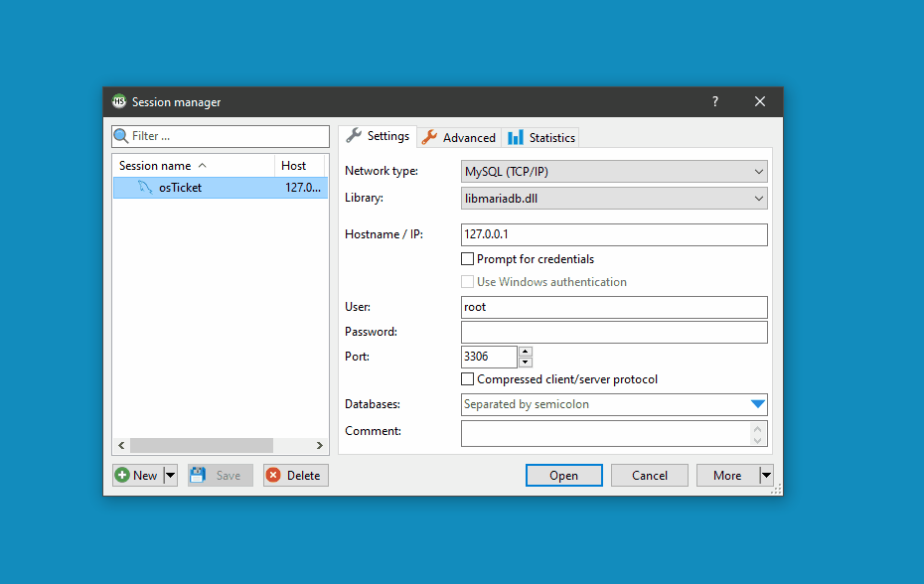
Task: Expand the Databases dropdown arrow
Action: click(758, 404)
